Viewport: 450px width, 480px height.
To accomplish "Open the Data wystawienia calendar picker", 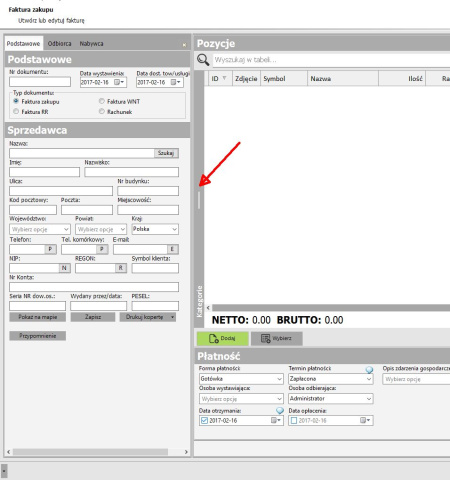I will pyautogui.click(x=119, y=82).
